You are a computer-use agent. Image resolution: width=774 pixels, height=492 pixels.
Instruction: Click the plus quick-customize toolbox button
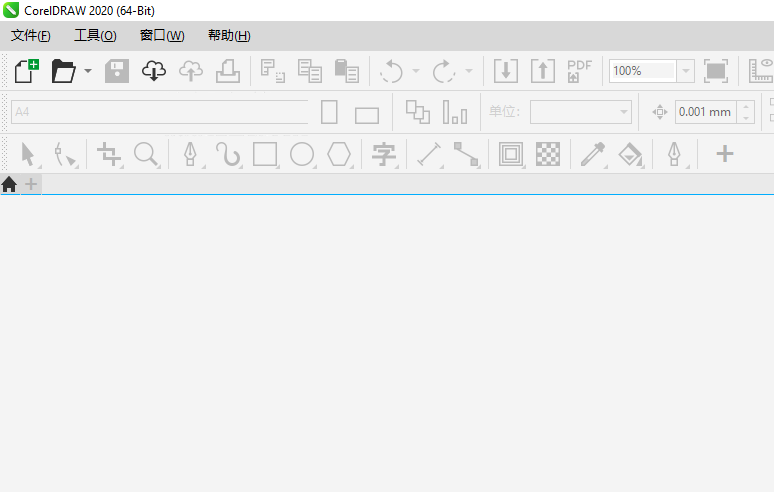click(725, 154)
